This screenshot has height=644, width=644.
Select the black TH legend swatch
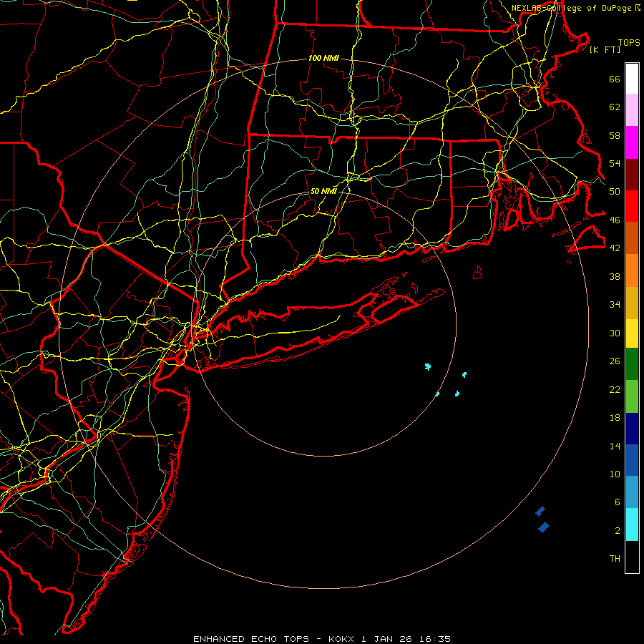pos(632,557)
